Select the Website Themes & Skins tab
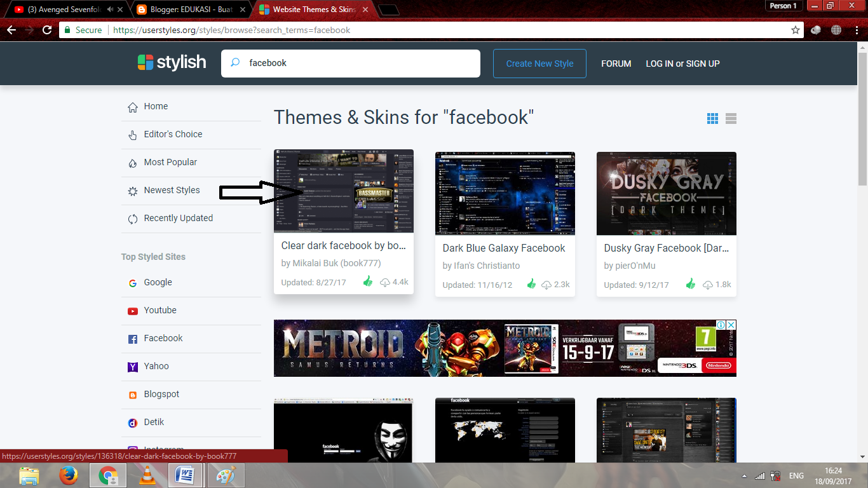868x488 pixels. [314, 10]
